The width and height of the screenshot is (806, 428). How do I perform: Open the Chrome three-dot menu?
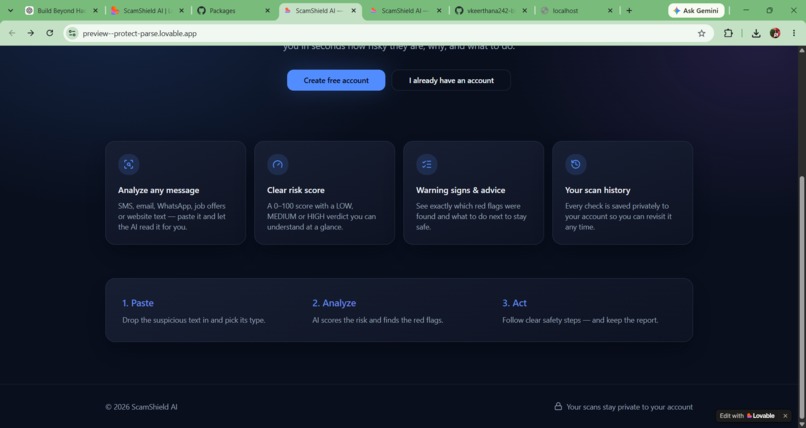coord(794,33)
